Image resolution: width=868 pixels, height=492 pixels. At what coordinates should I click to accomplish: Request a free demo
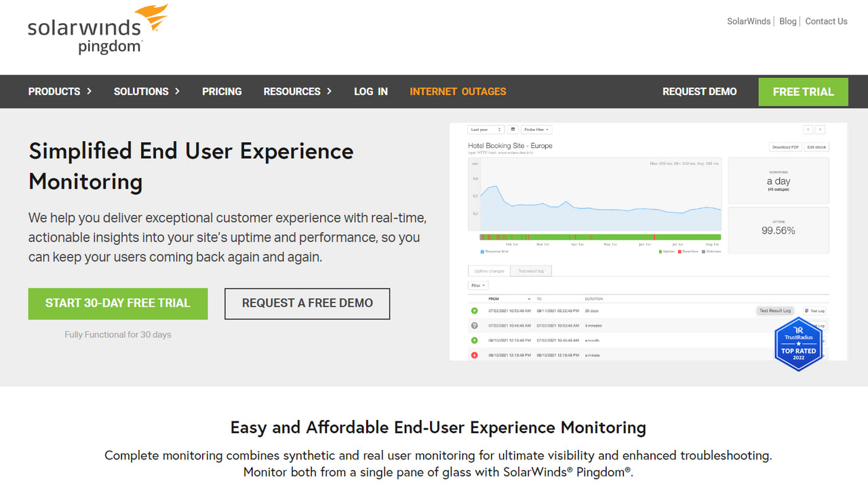click(307, 303)
